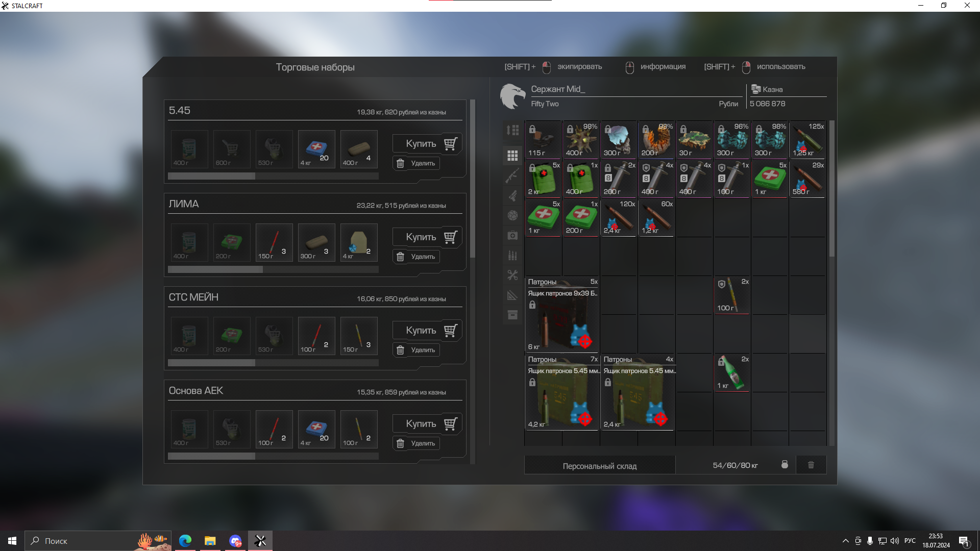Filter inventory by tools wrench icon

tap(512, 275)
